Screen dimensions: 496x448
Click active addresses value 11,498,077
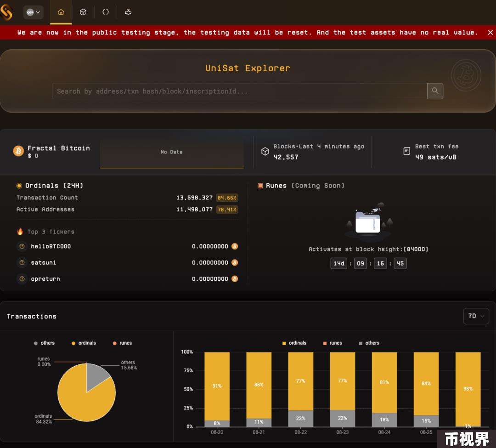click(x=195, y=210)
